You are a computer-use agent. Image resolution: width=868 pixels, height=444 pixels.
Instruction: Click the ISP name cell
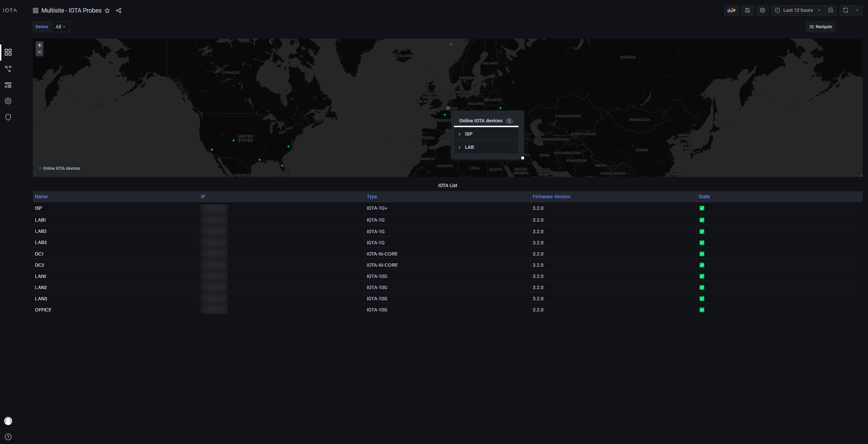(x=116, y=208)
